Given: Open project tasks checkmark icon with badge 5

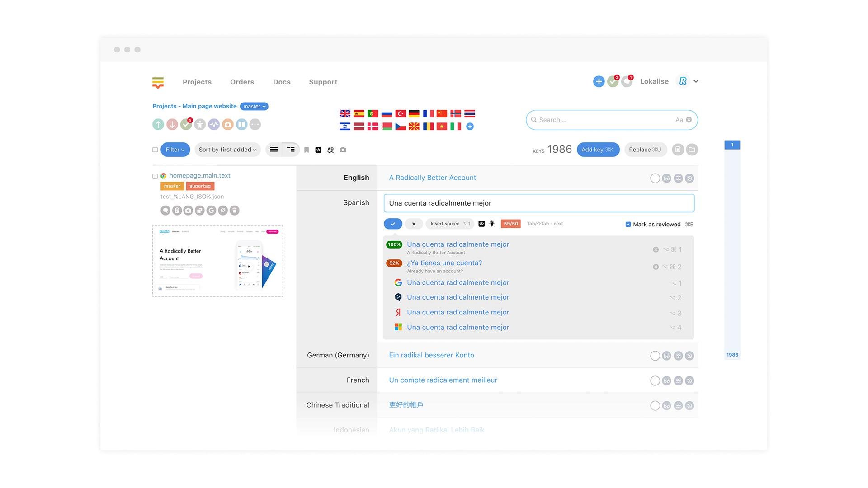Looking at the screenshot, I should click(186, 124).
